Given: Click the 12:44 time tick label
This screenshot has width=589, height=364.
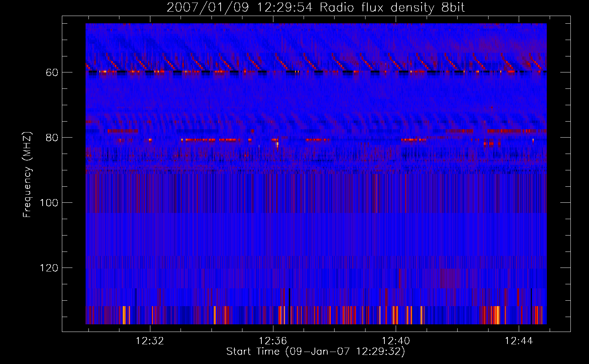Looking at the screenshot, I should pos(519,341).
